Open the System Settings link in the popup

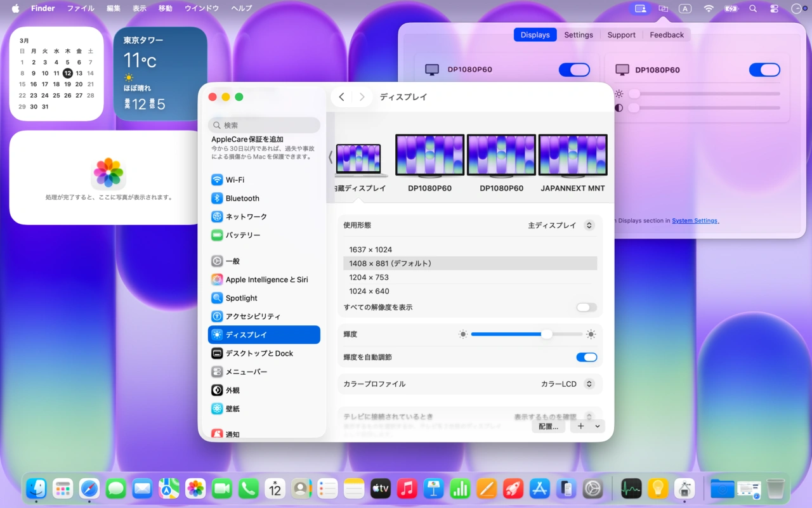(694, 220)
